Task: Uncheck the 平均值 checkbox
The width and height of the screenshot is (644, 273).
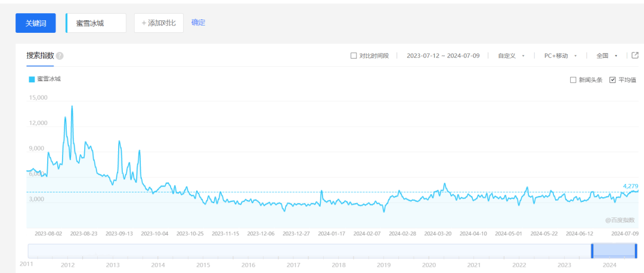Action: [x=612, y=79]
